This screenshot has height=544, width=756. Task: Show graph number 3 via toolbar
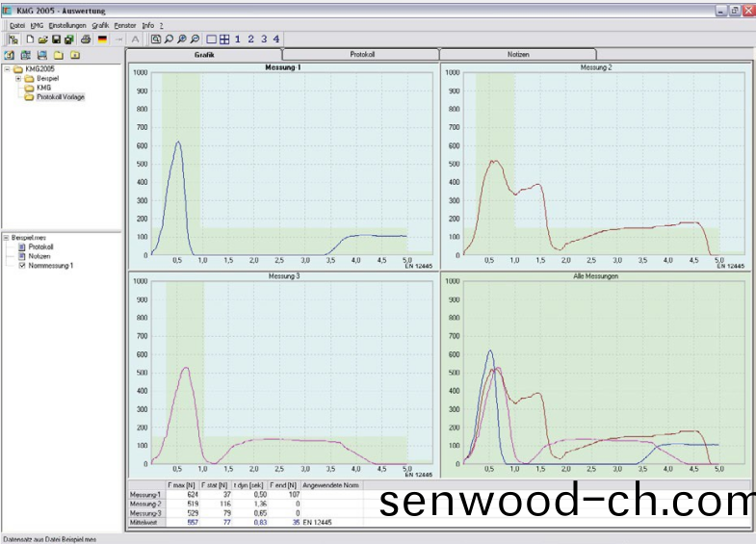tap(263, 39)
